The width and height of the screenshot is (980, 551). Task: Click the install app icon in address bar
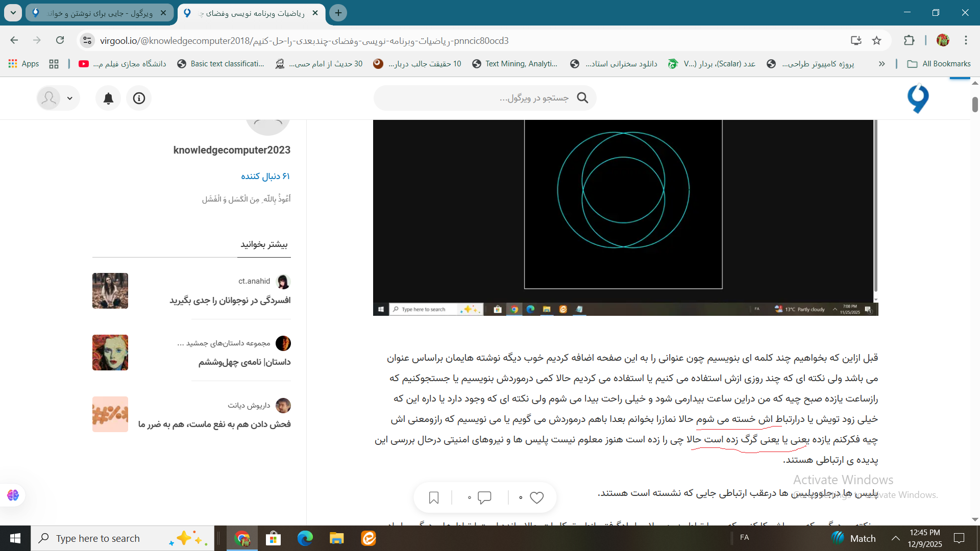pyautogui.click(x=856, y=40)
